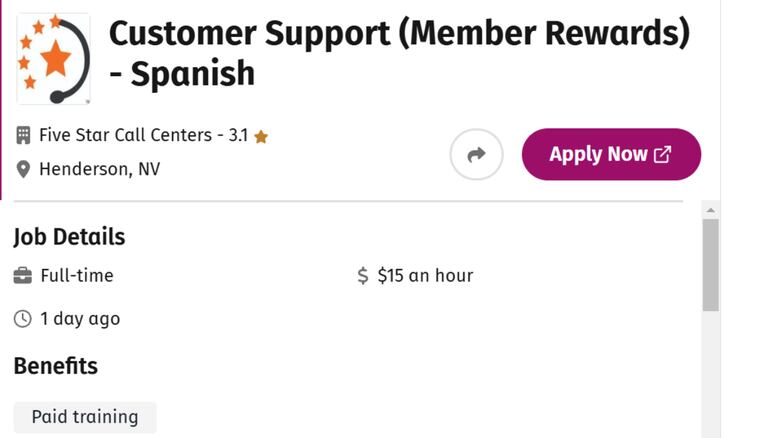Click the external link icon in Apply Now
The width and height of the screenshot is (773, 438).
pyautogui.click(x=663, y=154)
